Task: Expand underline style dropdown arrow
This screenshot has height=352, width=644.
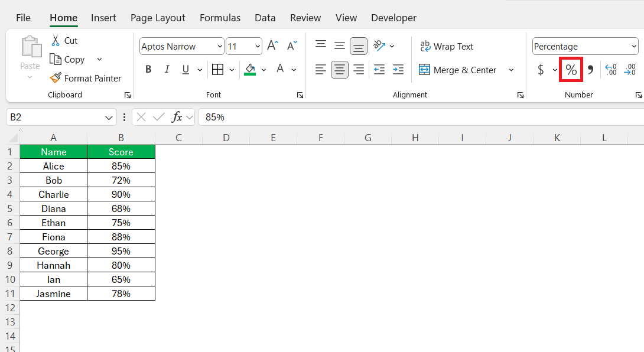Action: point(200,70)
